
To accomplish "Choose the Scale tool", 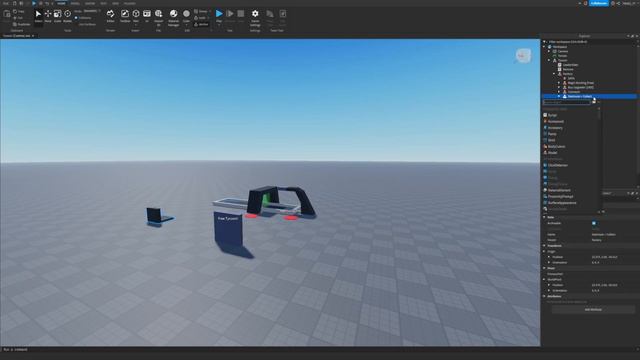I will [58, 16].
